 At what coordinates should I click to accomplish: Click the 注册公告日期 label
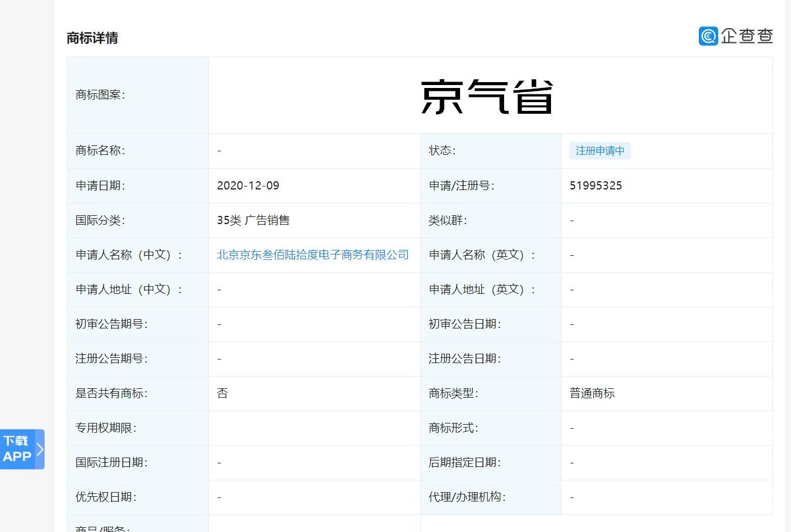click(465, 359)
